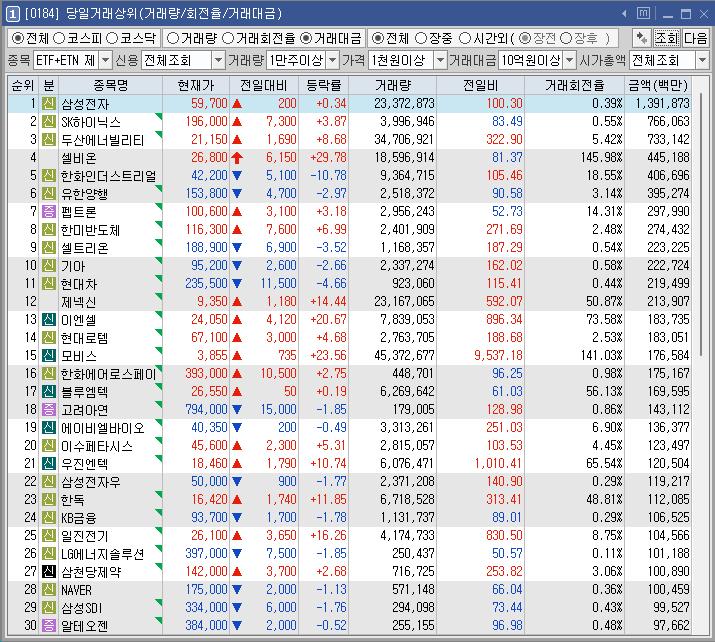Click the 증 badge in the 펩트론 row
The image size is (715, 642).
(49, 212)
